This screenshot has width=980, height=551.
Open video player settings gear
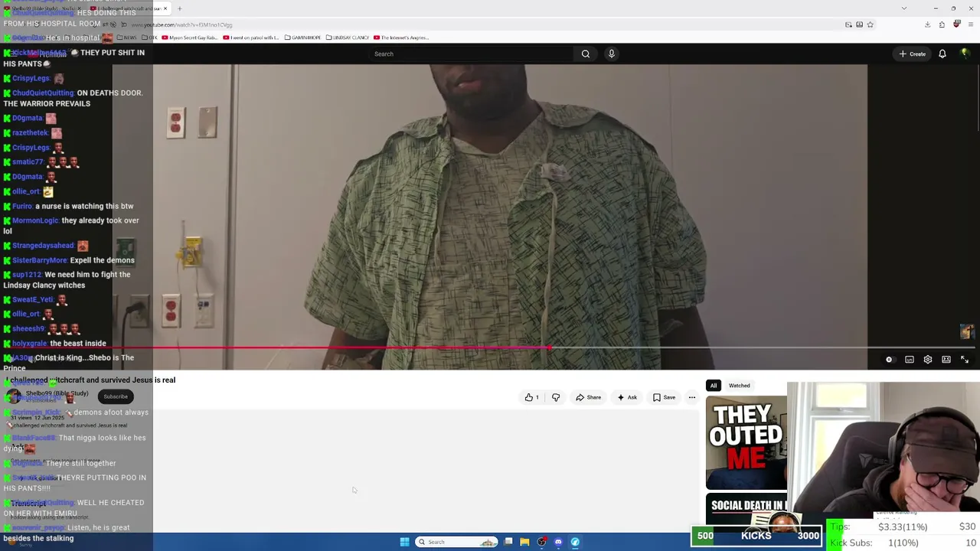coord(928,360)
